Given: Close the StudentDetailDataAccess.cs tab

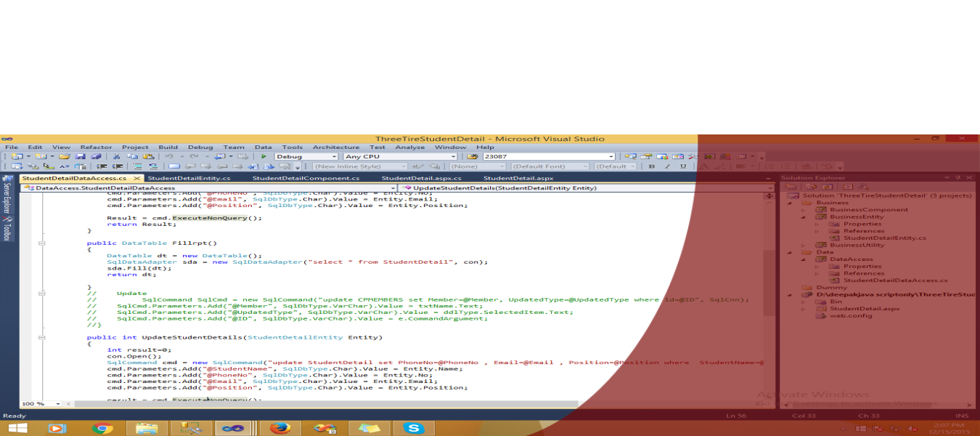Looking at the screenshot, I should click(136, 178).
